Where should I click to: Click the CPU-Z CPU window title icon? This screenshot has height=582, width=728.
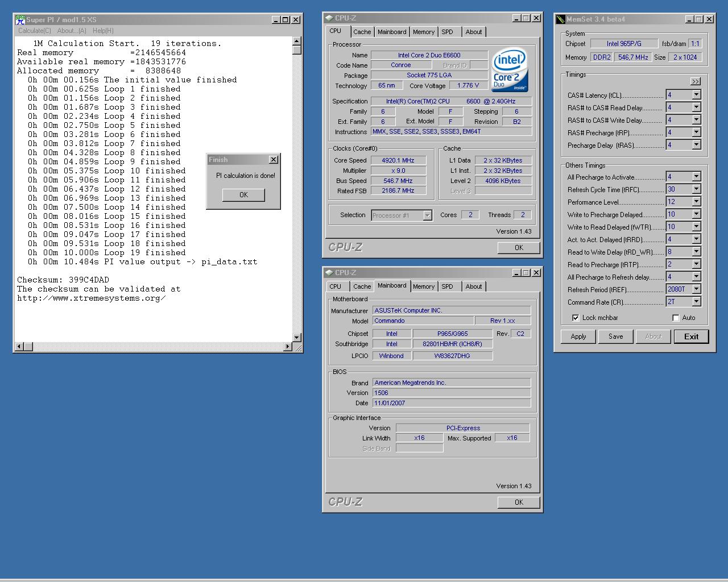[x=329, y=18]
